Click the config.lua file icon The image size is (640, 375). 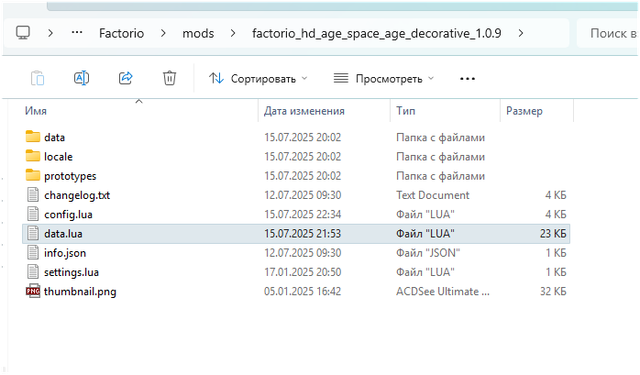pos(33,214)
